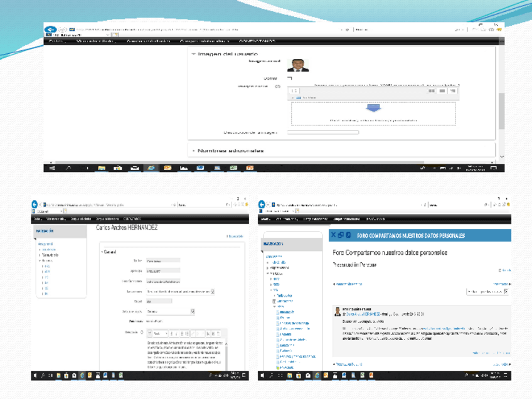Click the city field in the profile form

159,301
